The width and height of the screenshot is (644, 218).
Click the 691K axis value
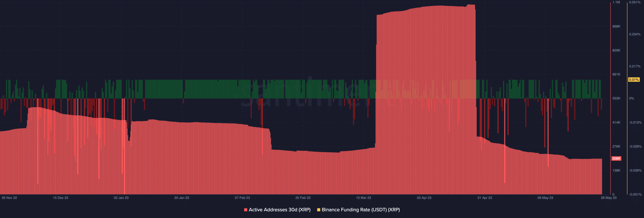coord(616,74)
